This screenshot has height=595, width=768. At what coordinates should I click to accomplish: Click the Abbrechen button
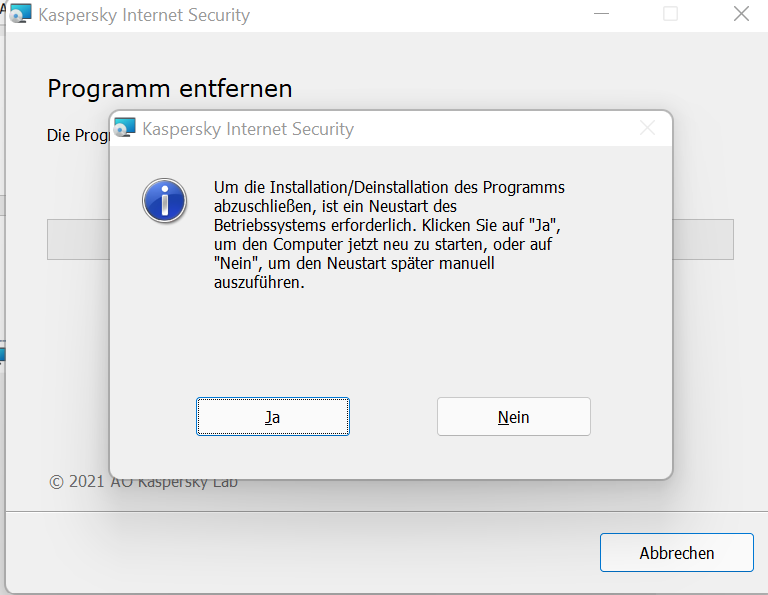point(676,553)
